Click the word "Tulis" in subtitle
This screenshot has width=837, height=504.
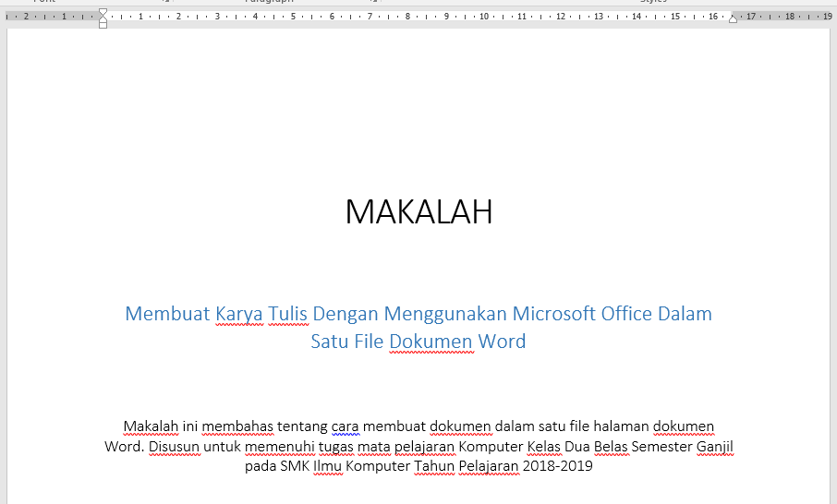(288, 314)
